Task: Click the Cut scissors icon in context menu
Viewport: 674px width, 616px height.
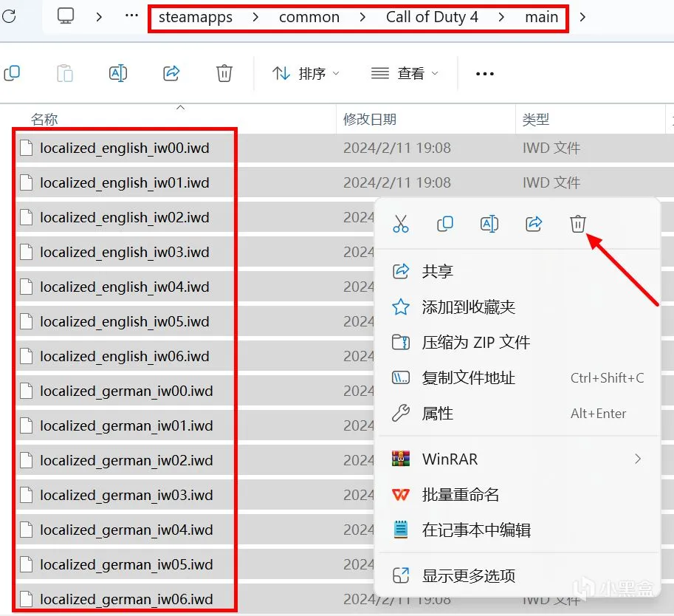Action: [x=401, y=224]
